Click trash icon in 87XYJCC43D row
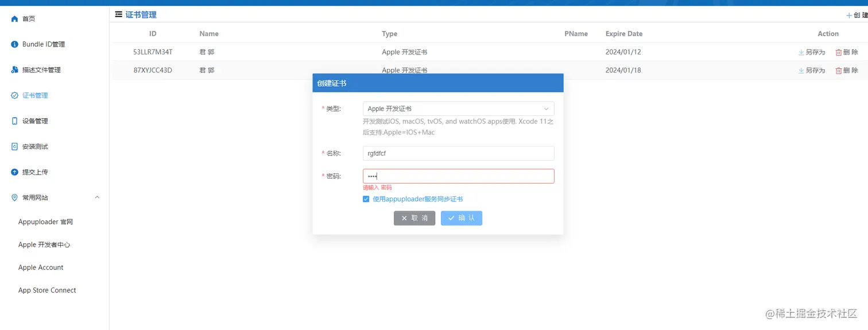 [x=838, y=71]
